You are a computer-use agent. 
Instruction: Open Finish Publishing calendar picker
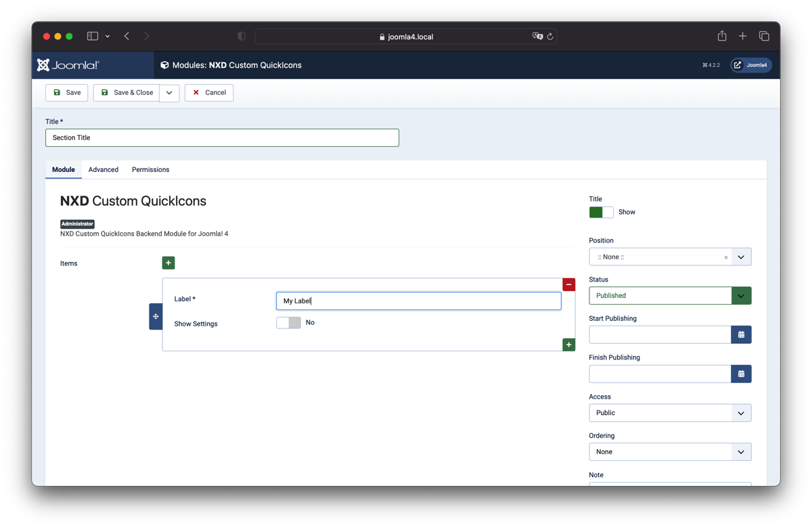(x=741, y=374)
